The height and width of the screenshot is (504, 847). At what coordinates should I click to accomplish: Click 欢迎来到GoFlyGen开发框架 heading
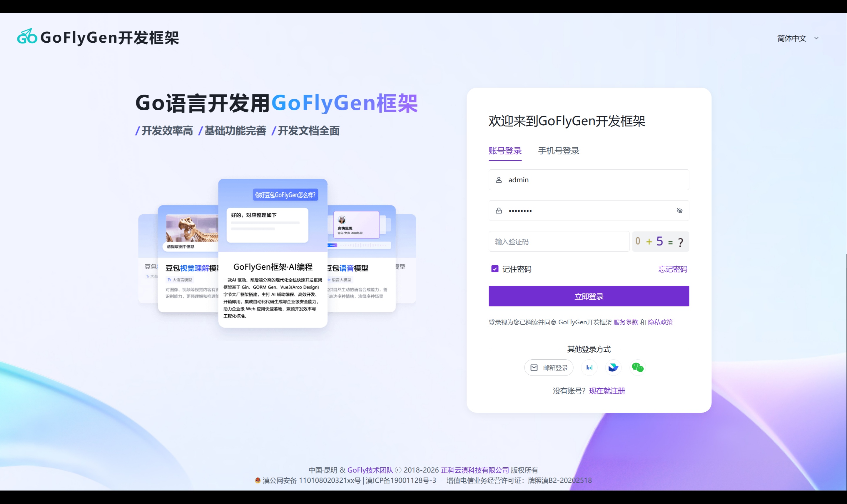tap(567, 121)
